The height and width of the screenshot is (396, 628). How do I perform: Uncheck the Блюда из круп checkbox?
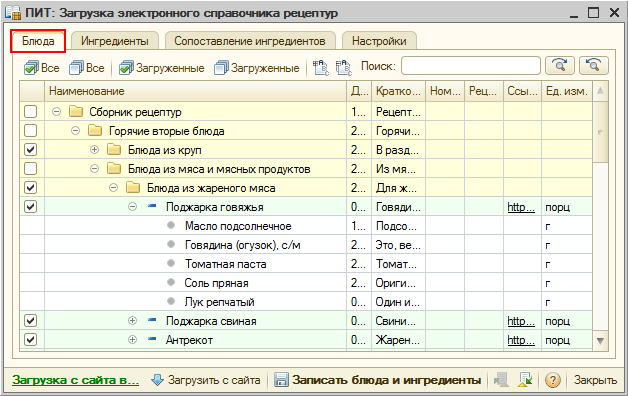pyautogui.click(x=30, y=149)
